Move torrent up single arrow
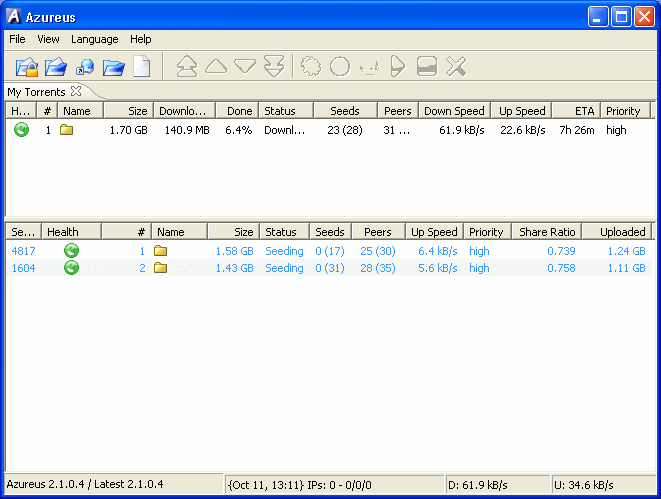Viewport: 661px width, 499px height. [216, 67]
